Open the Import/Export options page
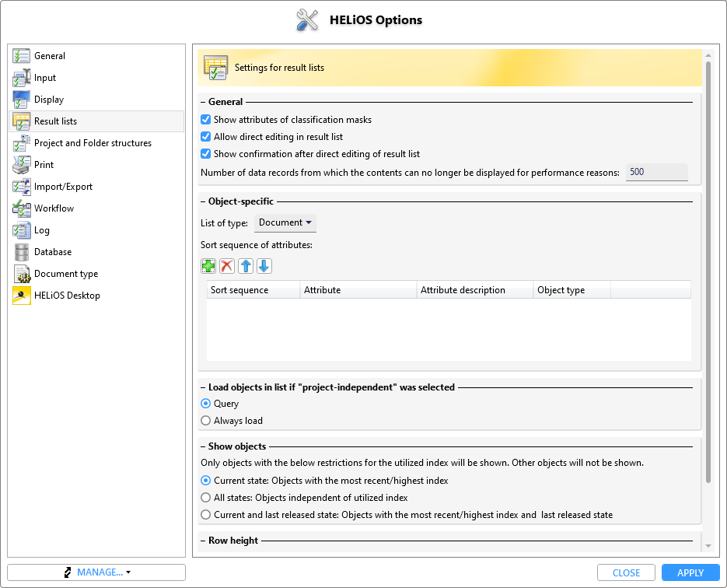727x588 pixels. click(x=63, y=187)
